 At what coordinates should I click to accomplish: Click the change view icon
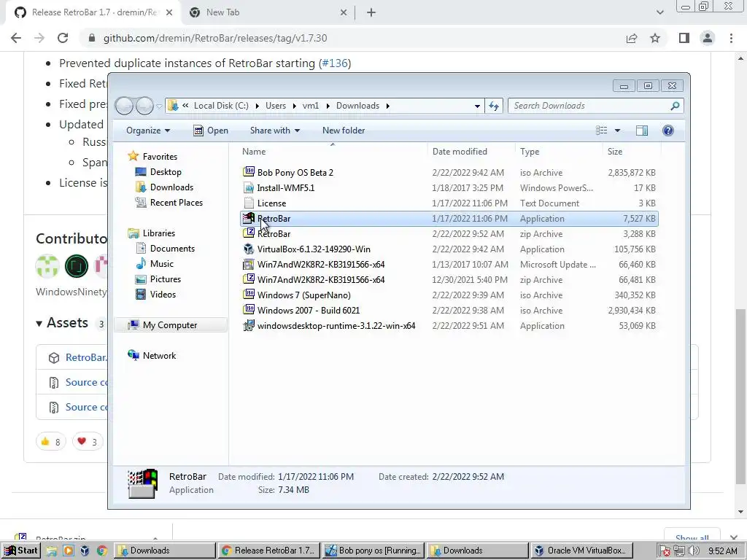[602, 131]
